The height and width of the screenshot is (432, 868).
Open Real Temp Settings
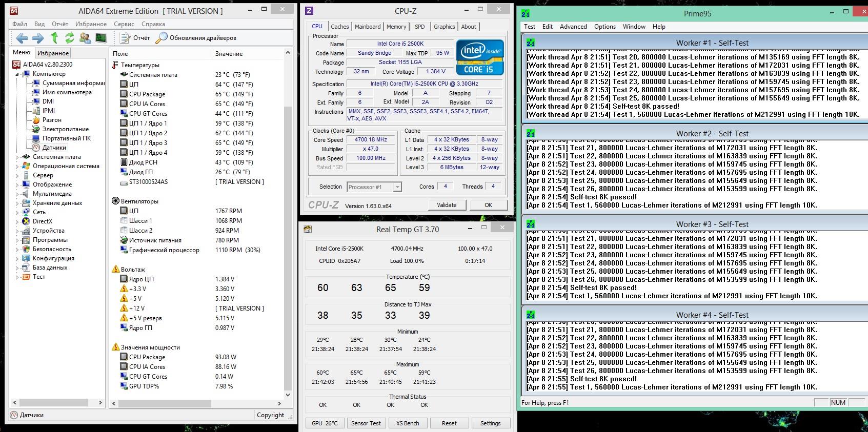[x=490, y=423]
